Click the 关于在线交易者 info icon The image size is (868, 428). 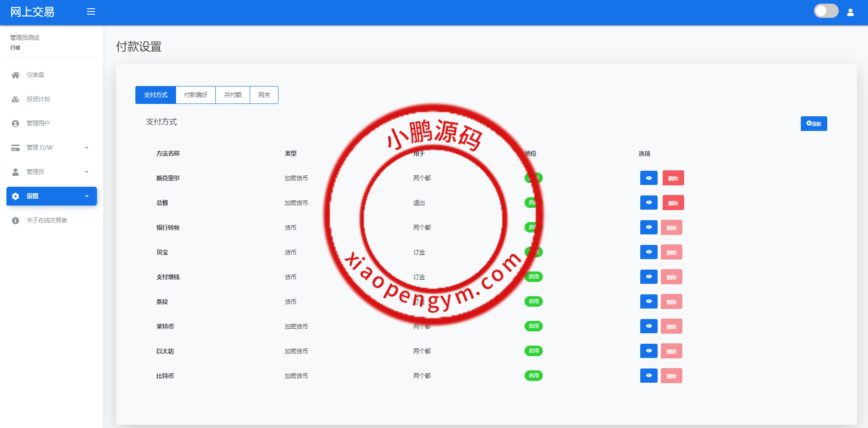[16, 221]
